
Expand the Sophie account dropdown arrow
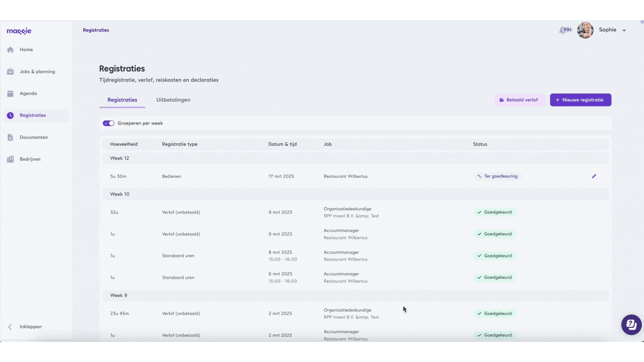pyautogui.click(x=624, y=31)
